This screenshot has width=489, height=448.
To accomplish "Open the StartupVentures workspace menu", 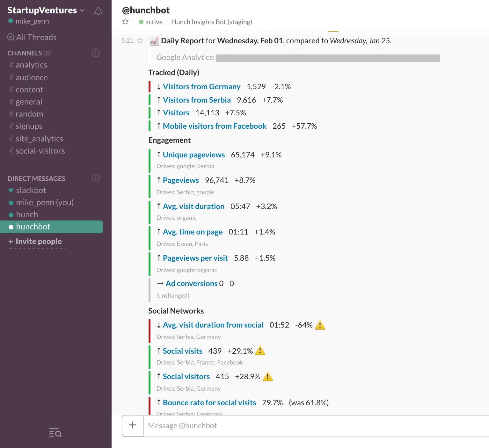I will pyautogui.click(x=46, y=10).
